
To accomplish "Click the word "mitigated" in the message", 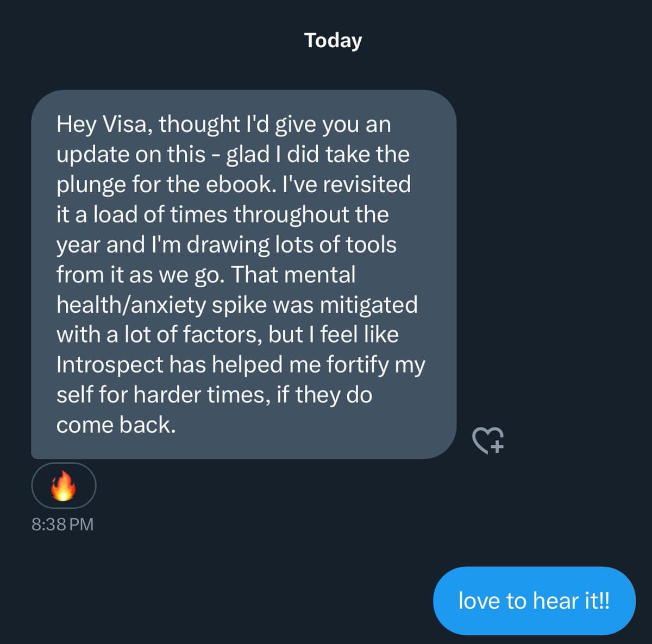I will point(368,305).
